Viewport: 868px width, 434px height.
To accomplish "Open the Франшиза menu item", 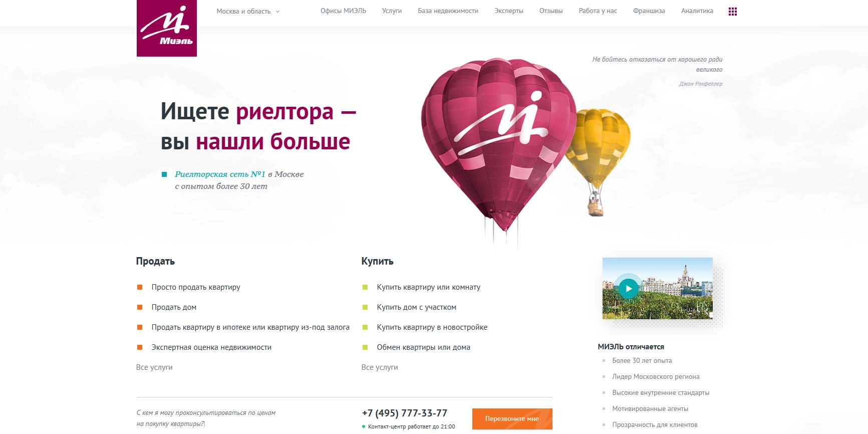I will [x=649, y=11].
